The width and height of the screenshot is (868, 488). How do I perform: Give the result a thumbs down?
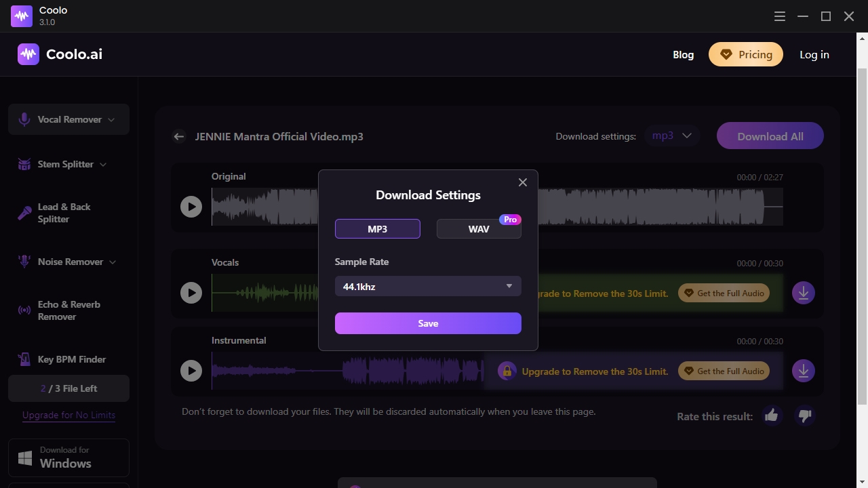click(804, 415)
